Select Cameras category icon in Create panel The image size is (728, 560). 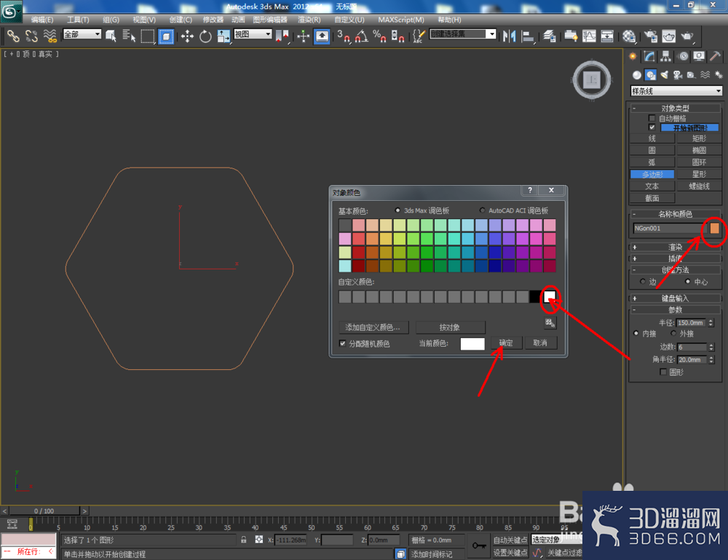(x=678, y=75)
